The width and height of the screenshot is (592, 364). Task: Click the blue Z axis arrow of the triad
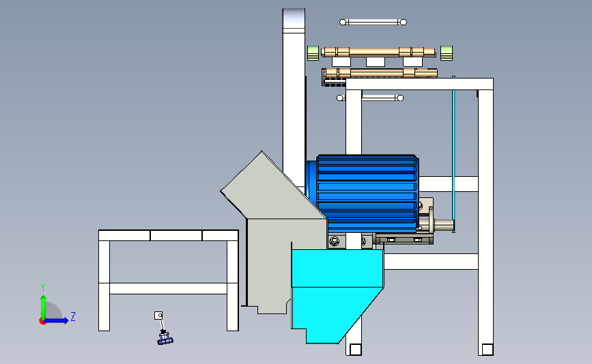point(57,321)
